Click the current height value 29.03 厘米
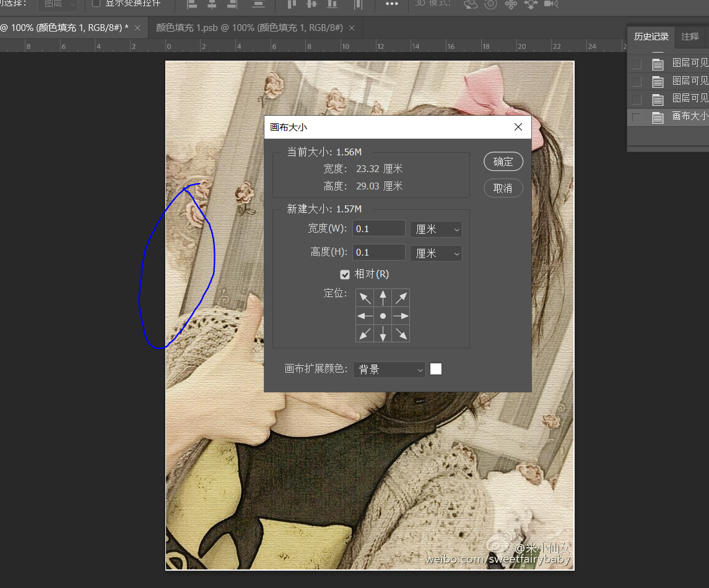Image resolution: width=709 pixels, height=588 pixels. (380, 186)
